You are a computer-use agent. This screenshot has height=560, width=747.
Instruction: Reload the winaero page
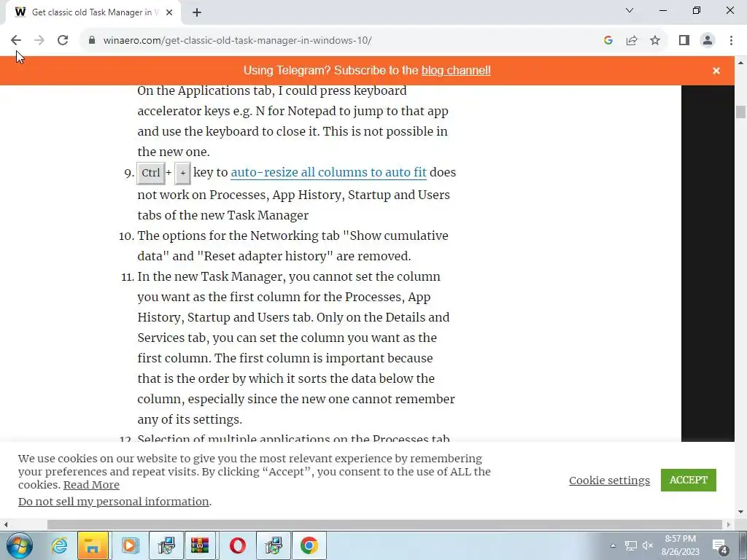(x=63, y=41)
